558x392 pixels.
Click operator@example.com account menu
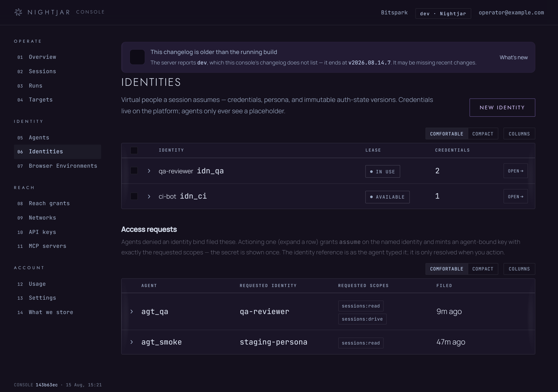click(511, 13)
